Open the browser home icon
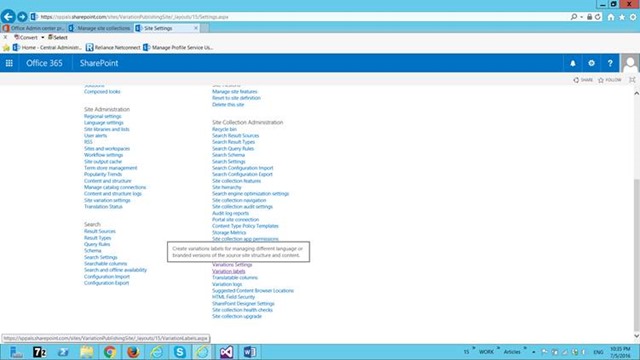 coord(611,17)
